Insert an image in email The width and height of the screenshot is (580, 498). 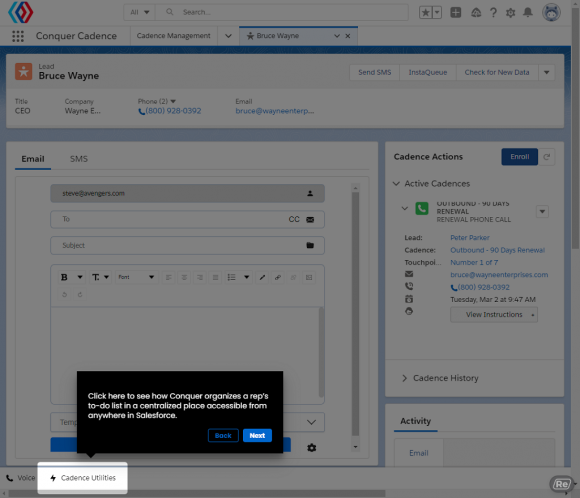(308, 277)
